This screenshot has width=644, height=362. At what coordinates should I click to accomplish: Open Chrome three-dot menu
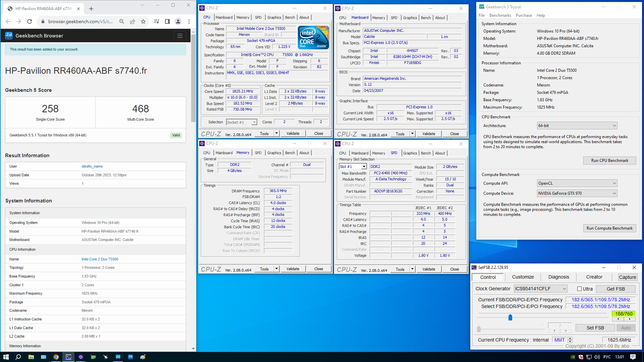click(189, 21)
